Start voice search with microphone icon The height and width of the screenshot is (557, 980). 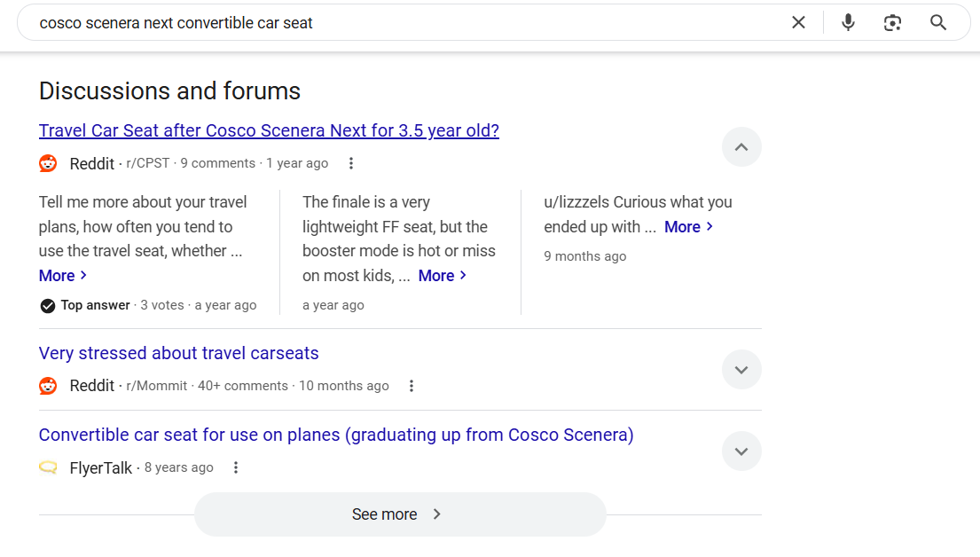[x=848, y=22]
